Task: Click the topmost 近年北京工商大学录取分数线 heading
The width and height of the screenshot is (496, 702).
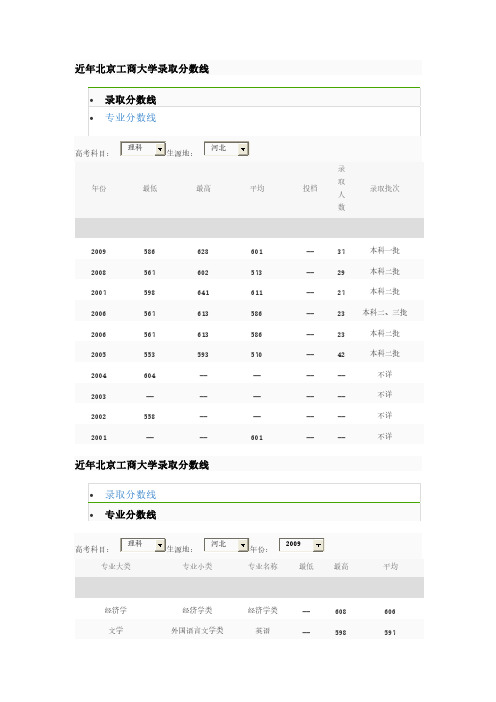Action: (x=141, y=69)
